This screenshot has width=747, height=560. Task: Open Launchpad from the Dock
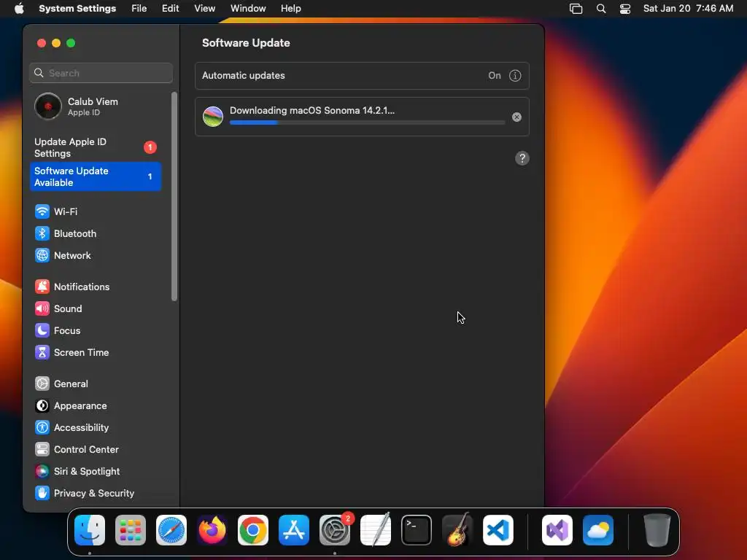[131, 530]
